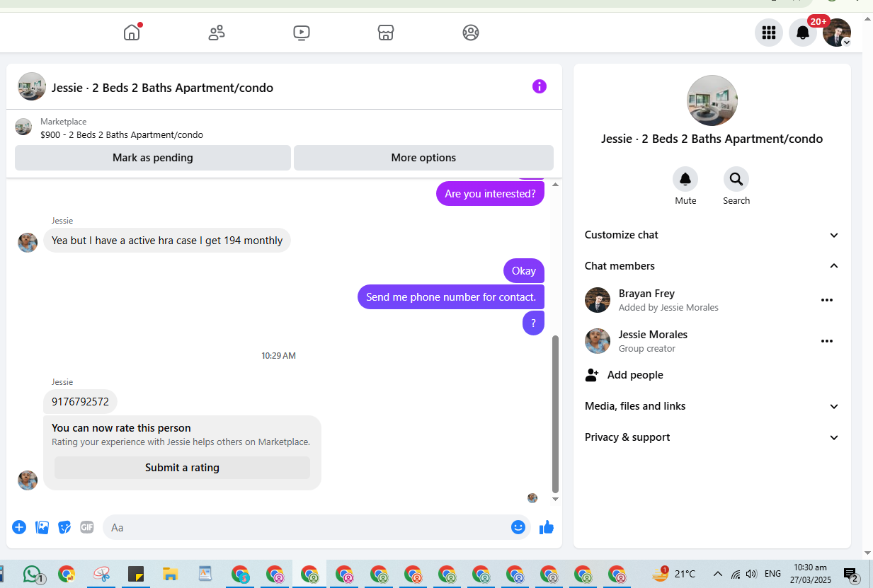Click More options button
The image size is (873, 588).
(423, 158)
